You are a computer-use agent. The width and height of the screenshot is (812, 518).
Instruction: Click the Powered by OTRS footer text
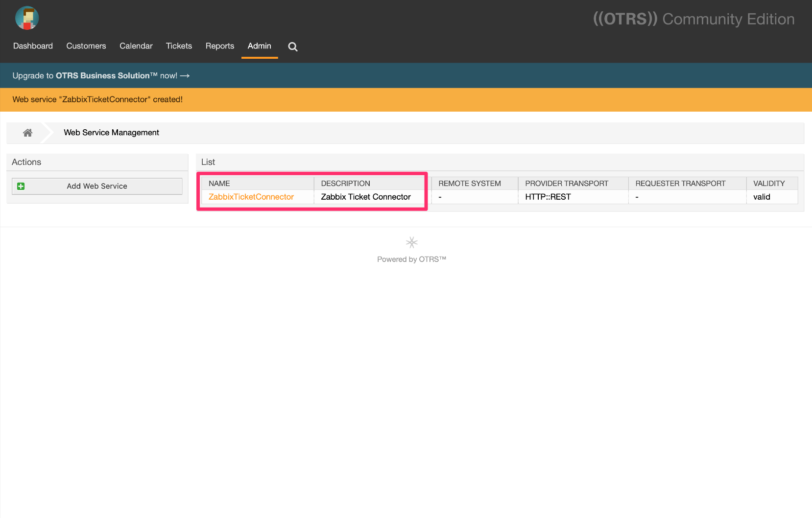coord(411,259)
